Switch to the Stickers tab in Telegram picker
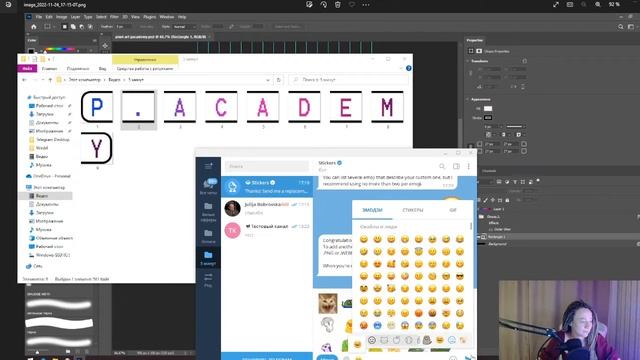 (x=413, y=210)
